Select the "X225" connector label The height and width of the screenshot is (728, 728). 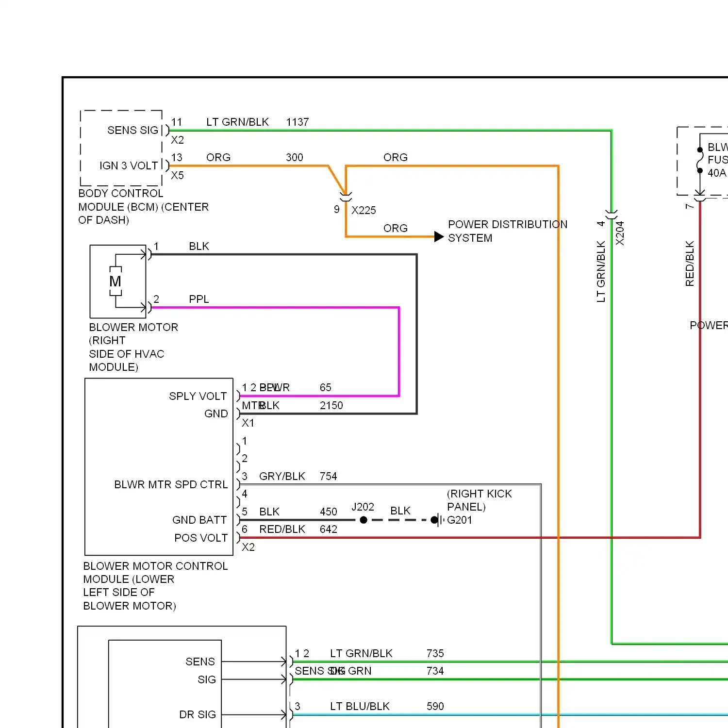364,211
